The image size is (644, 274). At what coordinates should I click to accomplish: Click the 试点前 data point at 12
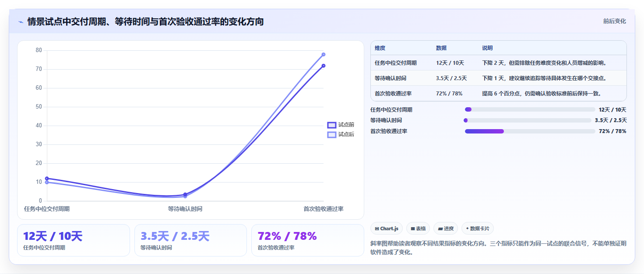point(47,179)
